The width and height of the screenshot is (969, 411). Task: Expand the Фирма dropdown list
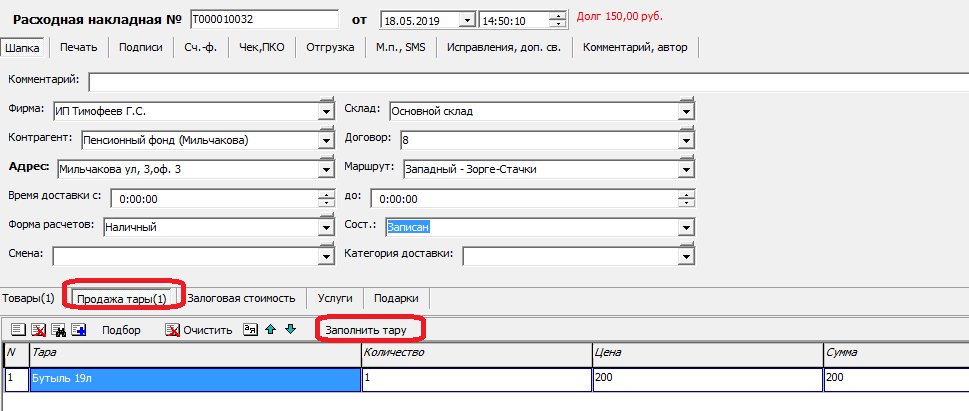click(x=325, y=111)
